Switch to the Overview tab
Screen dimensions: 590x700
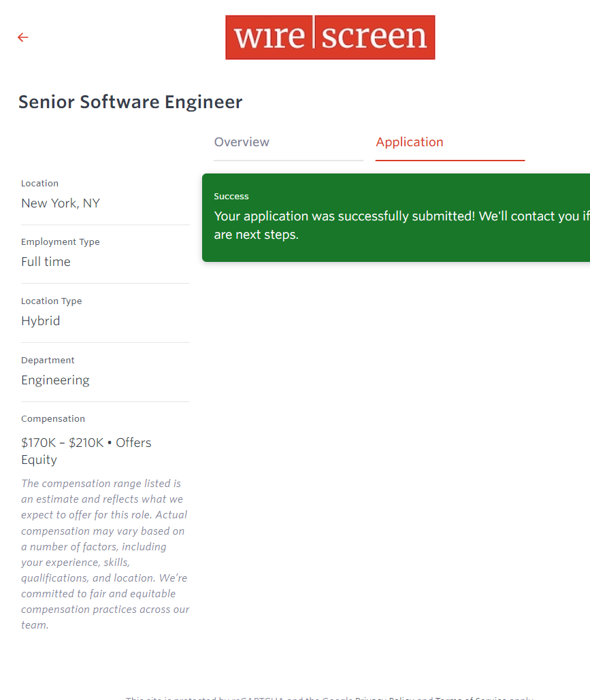click(242, 142)
